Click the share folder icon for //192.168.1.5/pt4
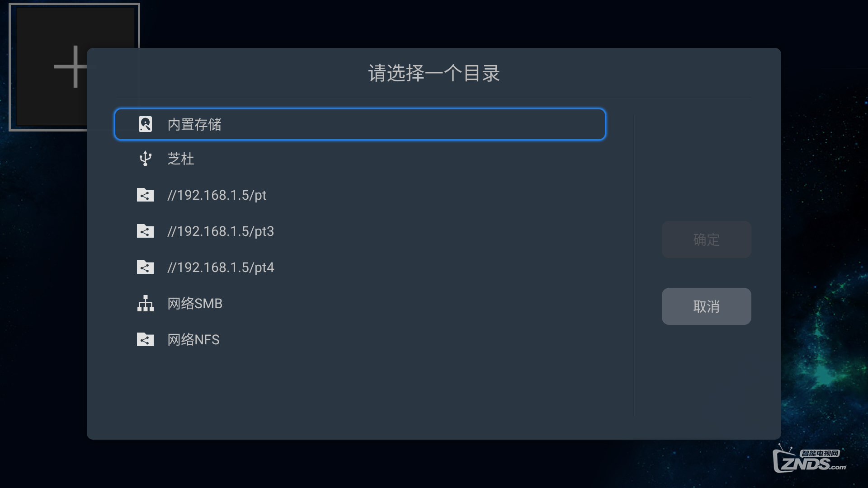Image resolution: width=868 pixels, height=488 pixels. [145, 267]
